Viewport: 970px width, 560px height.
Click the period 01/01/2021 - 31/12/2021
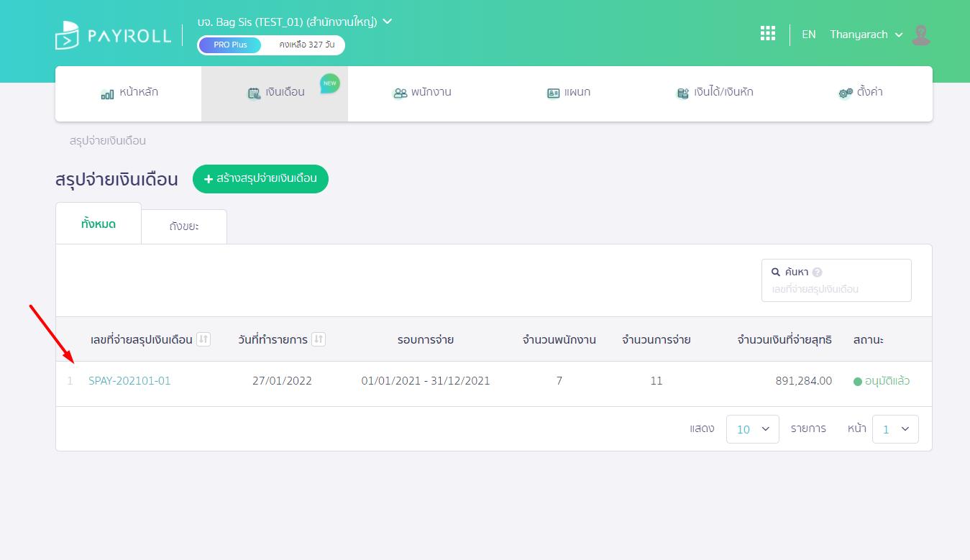click(x=426, y=381)
